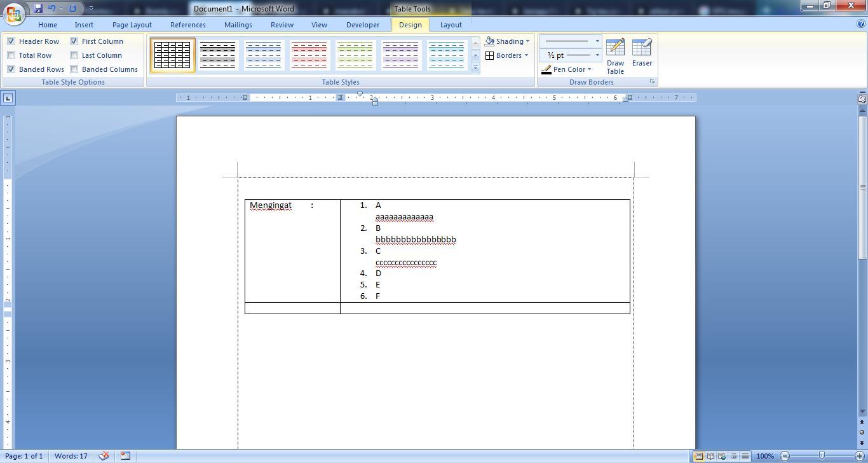
Task: Open the Review tab
Action: click(282, 25)
